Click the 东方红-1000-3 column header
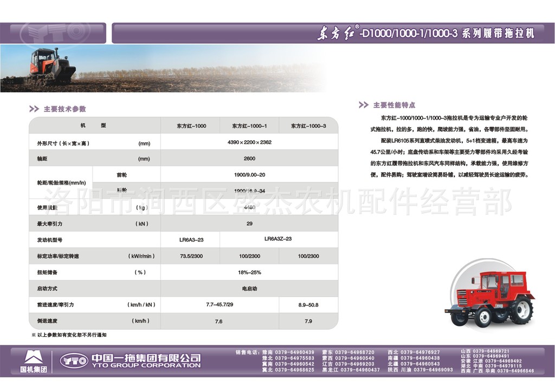The height and width of the screenshot is (392, 555). [x=308, y=126]
